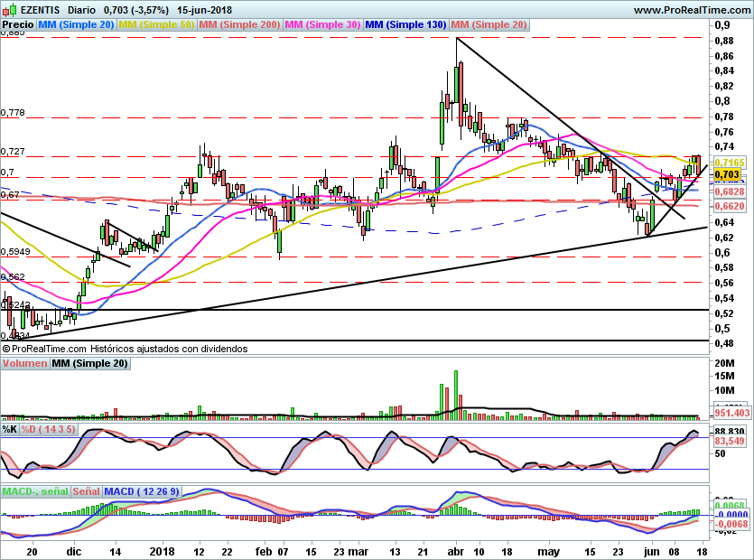Select the Señal label in MACD panel
The width and height of the screenshot is (754, 560).
pyautogui.click(x=87, y=491)
